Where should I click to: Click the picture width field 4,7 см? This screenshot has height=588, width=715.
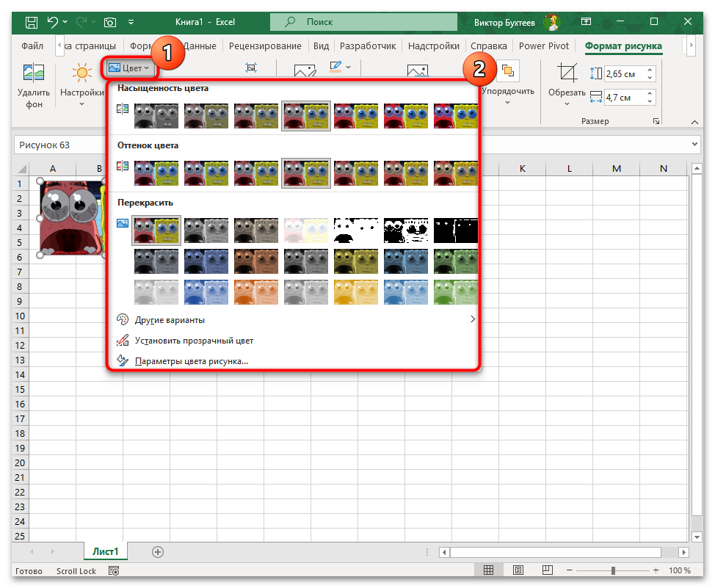pos(624,97)
